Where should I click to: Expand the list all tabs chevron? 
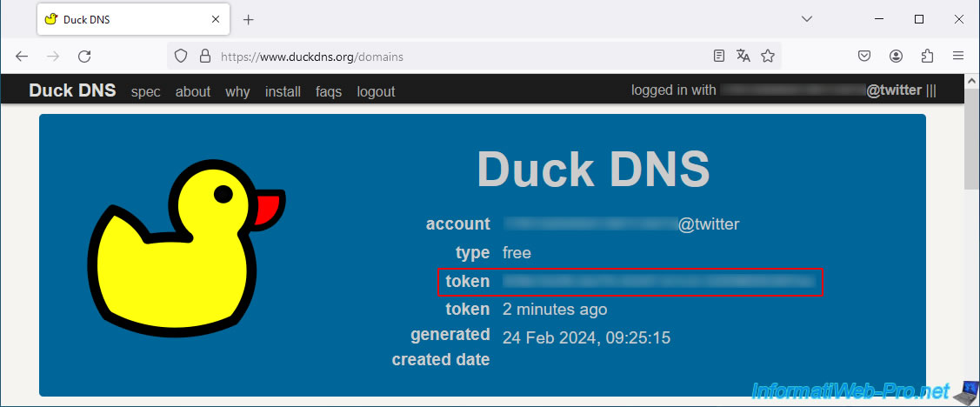pyautogui.click(x=807, y=19)
